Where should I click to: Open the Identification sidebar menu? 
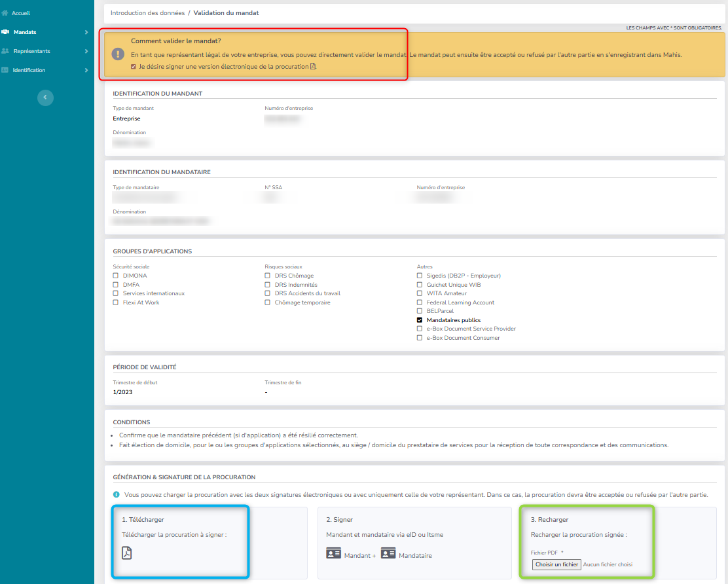coord(29,70)
